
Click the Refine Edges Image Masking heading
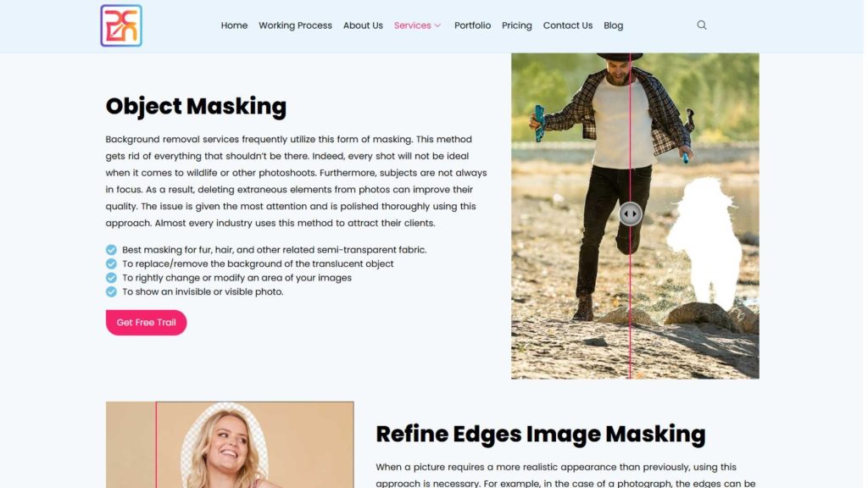(540, 435)
